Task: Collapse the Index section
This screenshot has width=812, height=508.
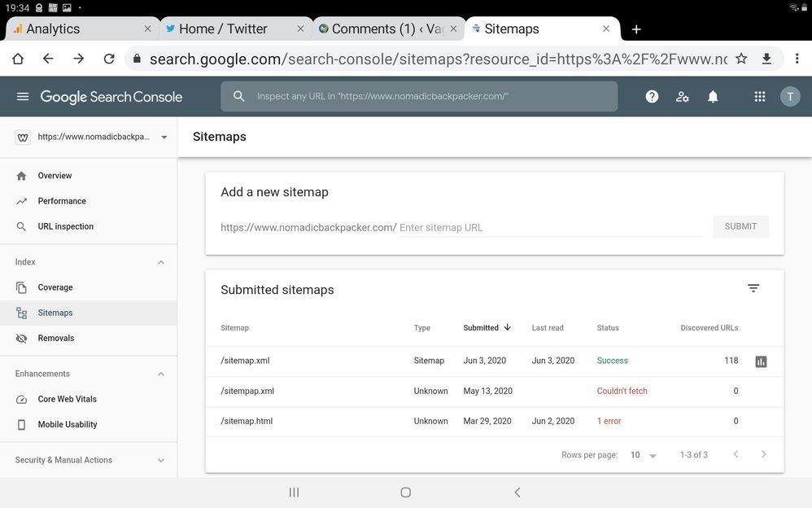Action: [160, 262]
